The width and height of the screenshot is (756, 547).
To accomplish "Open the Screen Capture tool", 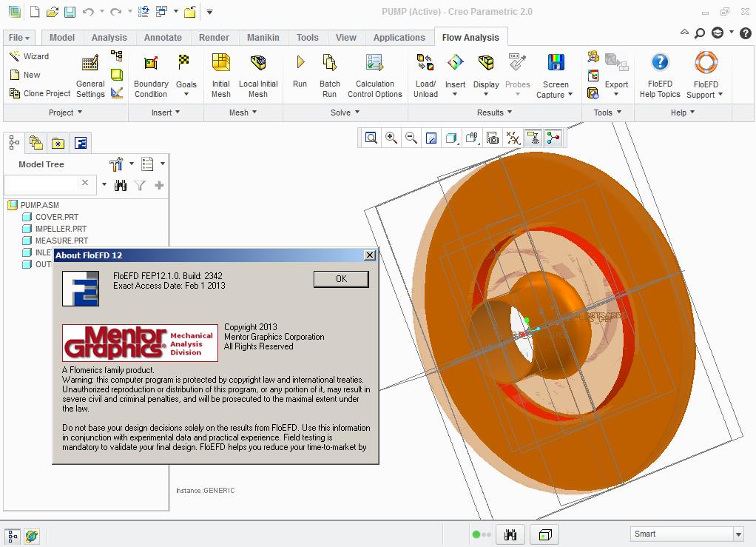I will tap(554, 74).
